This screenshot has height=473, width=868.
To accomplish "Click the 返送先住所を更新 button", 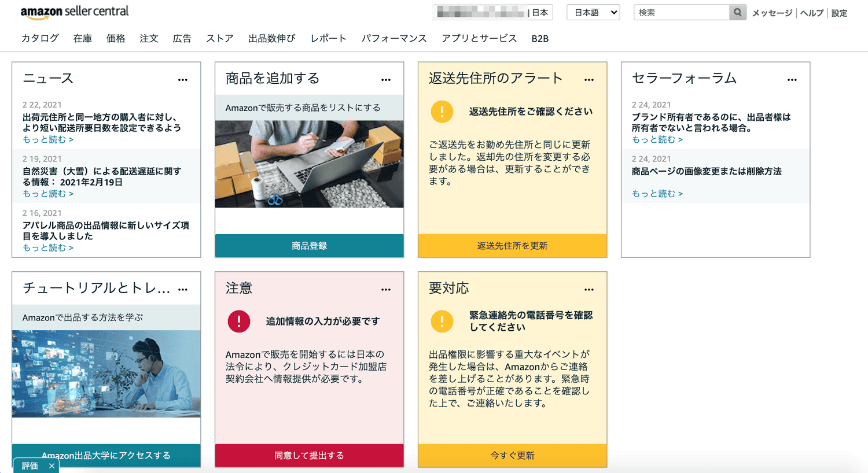I will 513,246.
